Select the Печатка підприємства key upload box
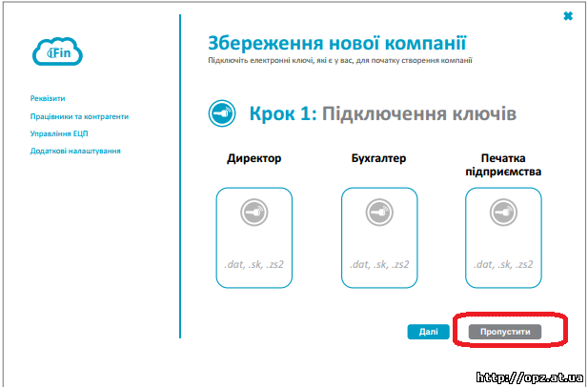 [x=503, y=237]
